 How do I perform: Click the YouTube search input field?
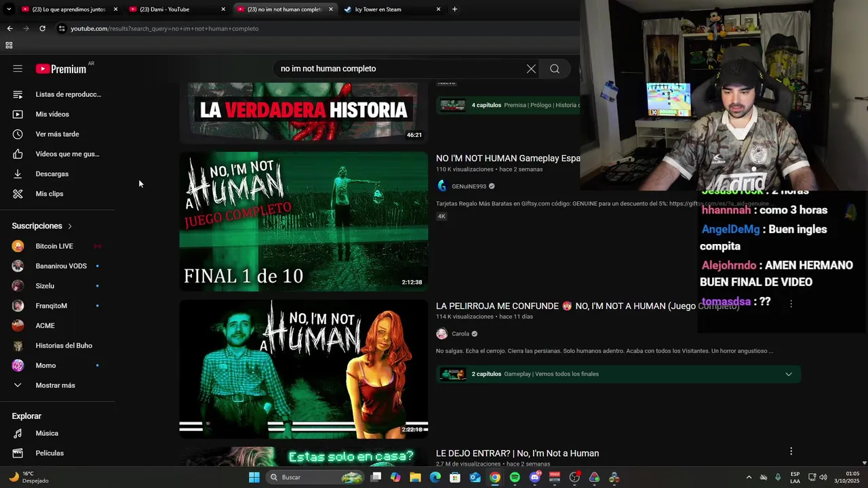click(400, 68)
